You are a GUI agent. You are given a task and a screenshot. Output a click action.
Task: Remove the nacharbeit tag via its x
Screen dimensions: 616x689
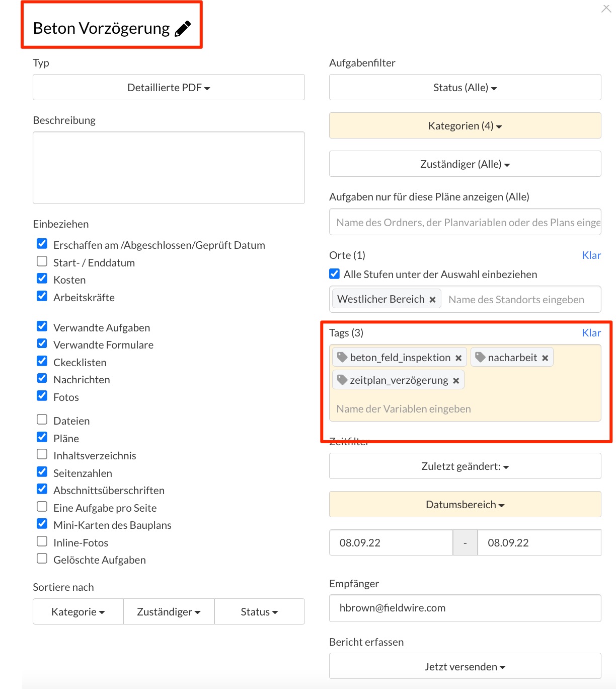[545, 358]
